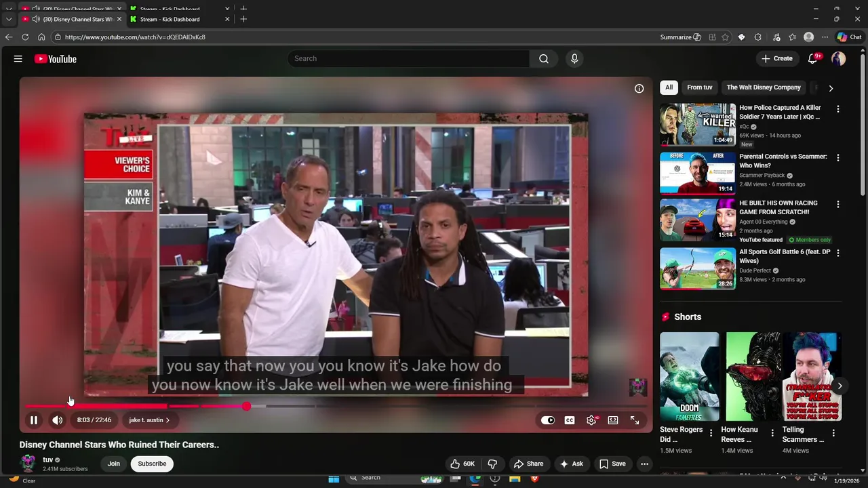Subscribe to the tuv channel
The height and width of the screenshot is (488, 868).
click(x=152, y=464)
